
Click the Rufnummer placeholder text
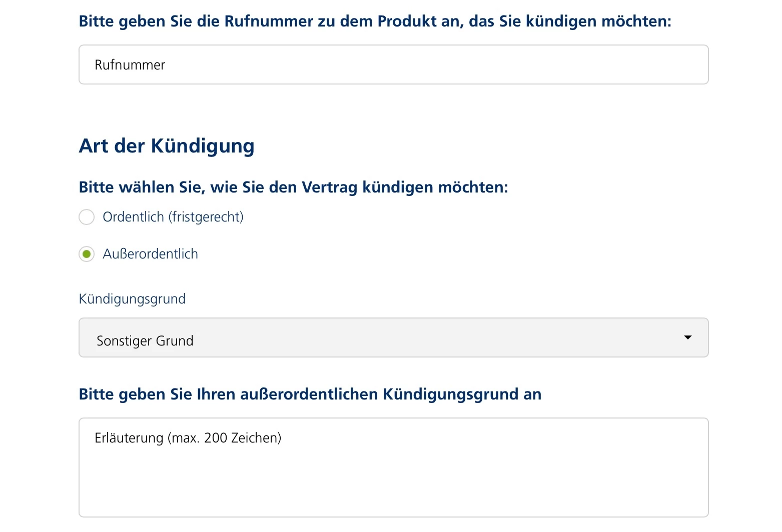130,65
